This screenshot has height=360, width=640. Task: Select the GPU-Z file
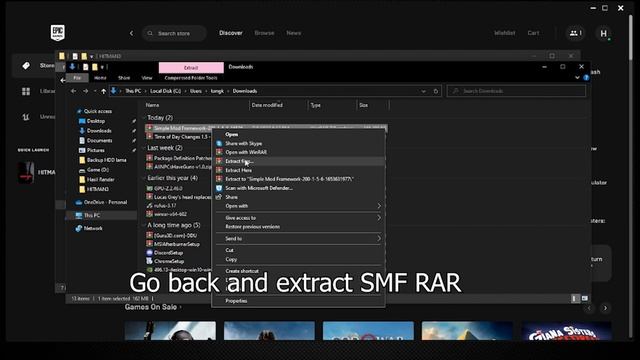[x=168, y=189]
